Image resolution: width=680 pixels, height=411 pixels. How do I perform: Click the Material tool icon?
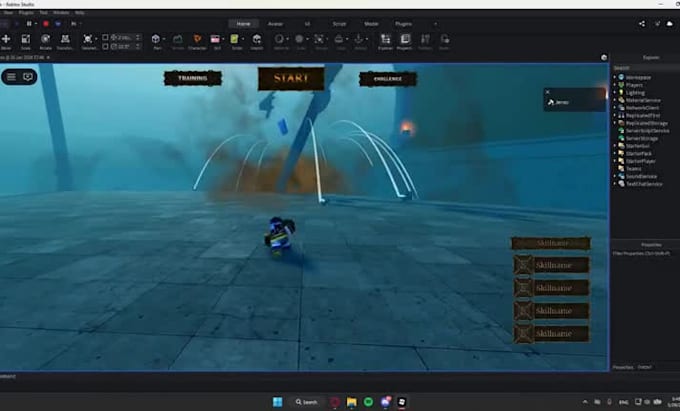279,39
